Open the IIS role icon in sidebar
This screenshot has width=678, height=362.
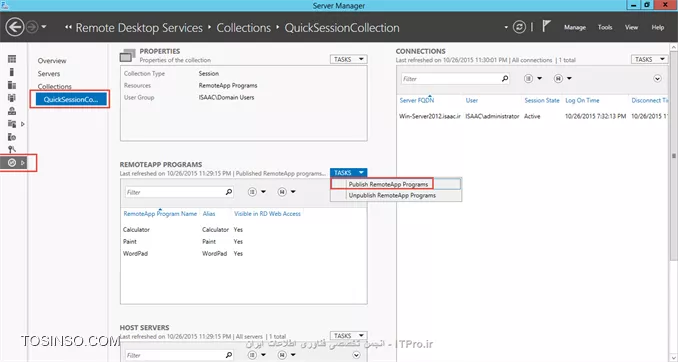(x=12, y=137)
